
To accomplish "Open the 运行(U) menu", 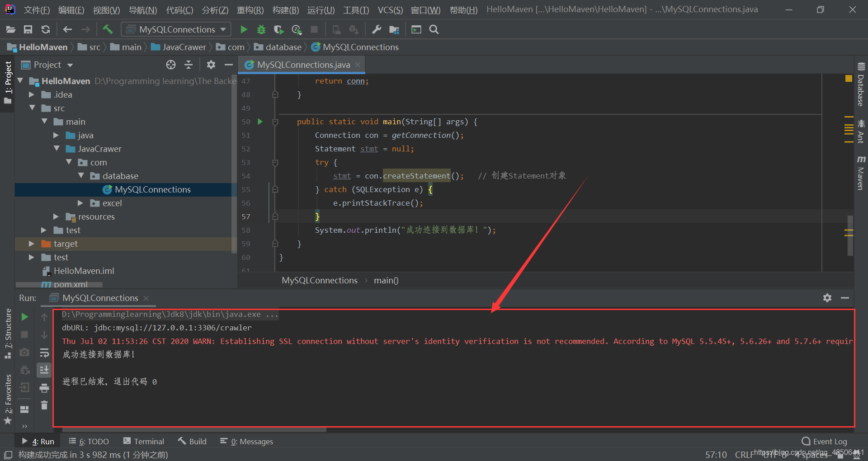I will (321, 10).
